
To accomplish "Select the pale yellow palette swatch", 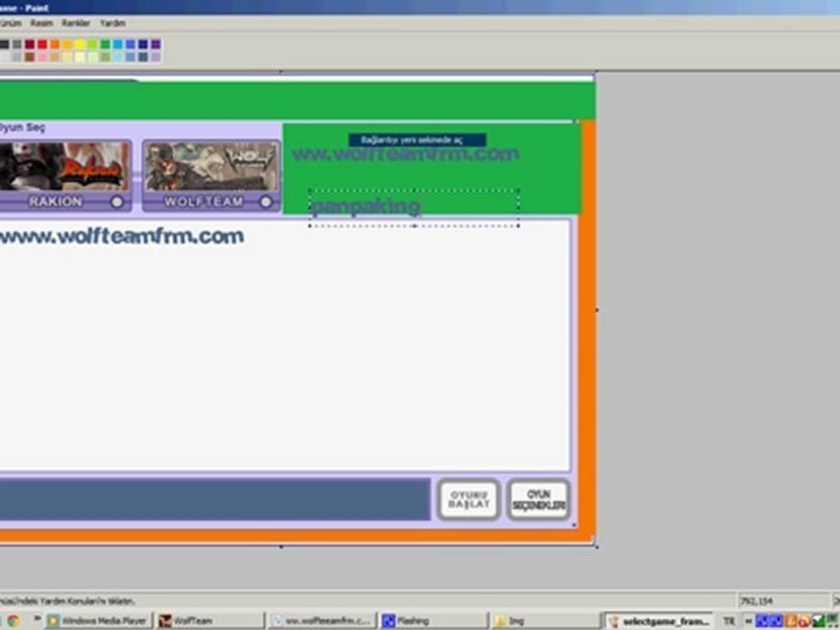I will (x=80, y=57).
